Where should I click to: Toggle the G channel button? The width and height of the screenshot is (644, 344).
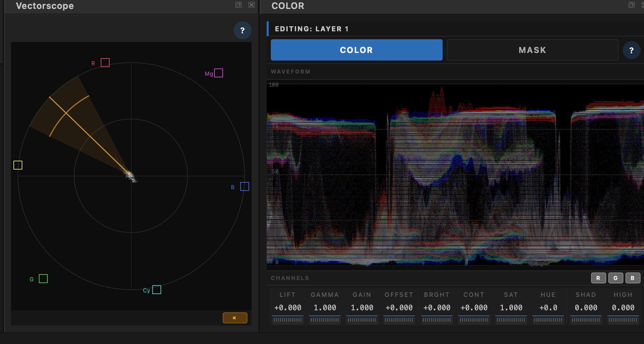click(x=615, y=278)
